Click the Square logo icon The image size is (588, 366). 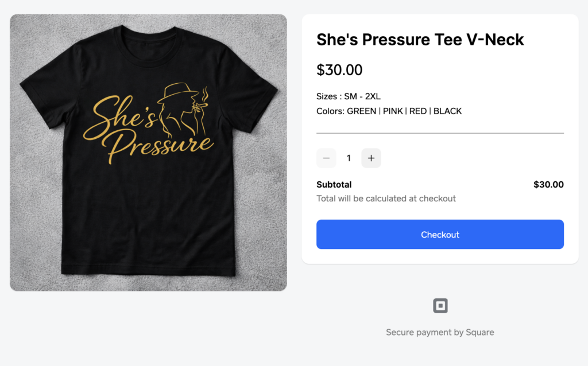click(x=440, y=306)
